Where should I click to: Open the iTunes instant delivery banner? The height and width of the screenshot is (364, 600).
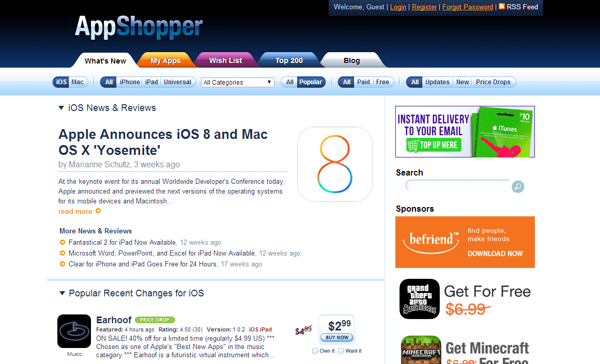pyautogui.click(x=465, y=132)
